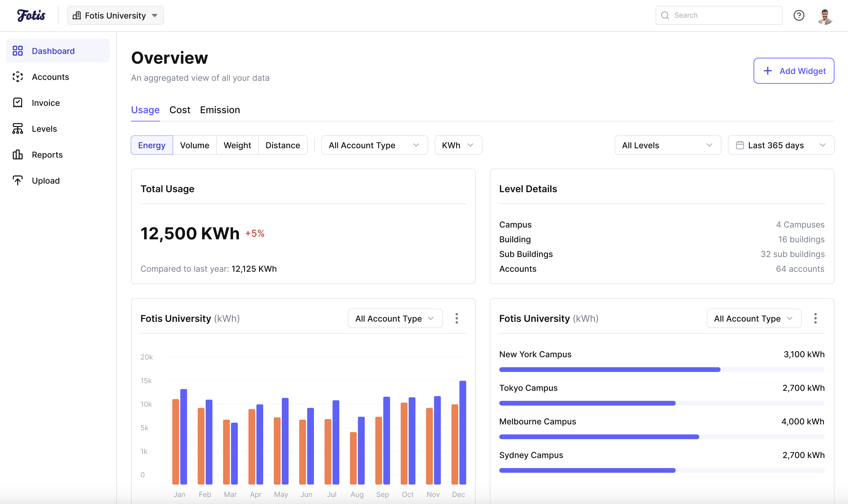Select the Energy unit toggle
This screenshot has height=504, width=848.
point(152,145)
